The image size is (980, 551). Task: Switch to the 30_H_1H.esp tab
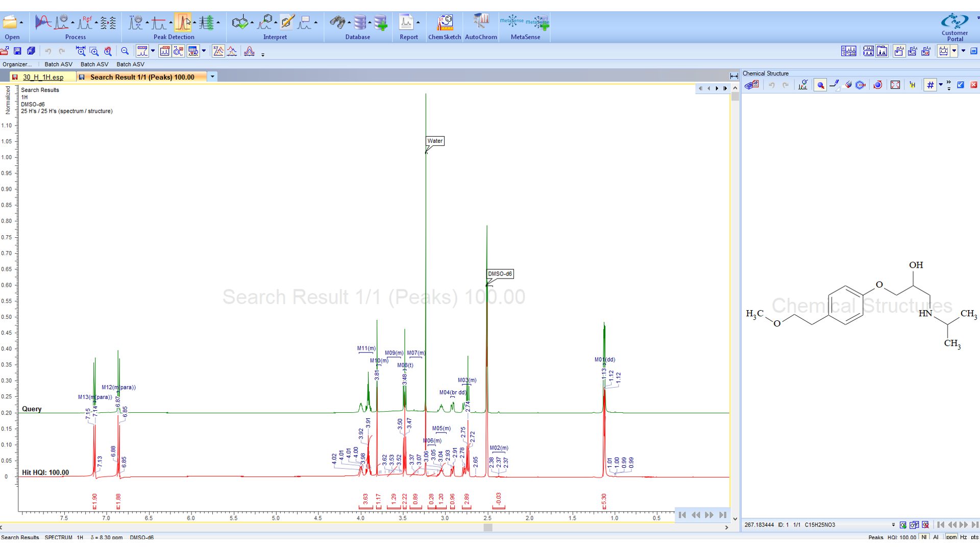click(43, 77)
